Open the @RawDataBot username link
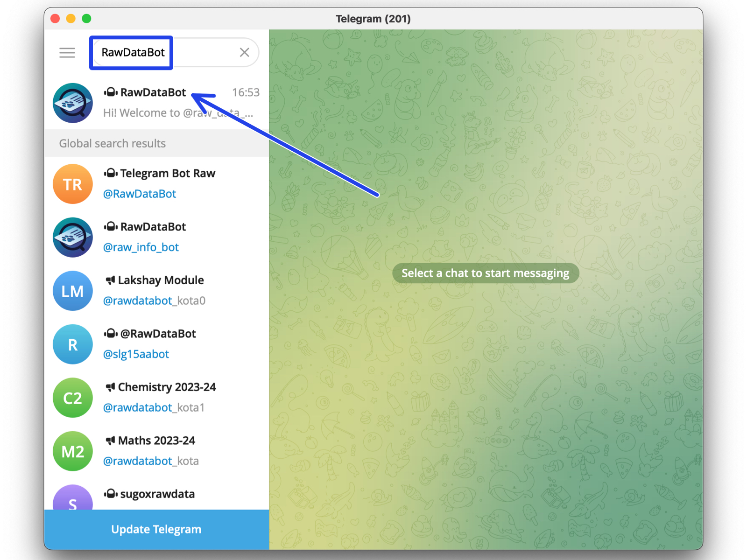747x560 pixels. click(x=140, y=194)
